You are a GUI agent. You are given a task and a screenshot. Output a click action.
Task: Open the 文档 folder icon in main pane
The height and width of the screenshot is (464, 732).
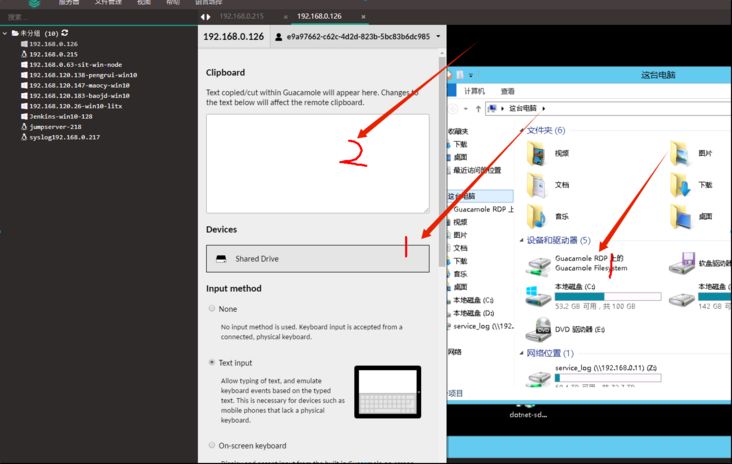pyautogui.click(x=536, y=185)
